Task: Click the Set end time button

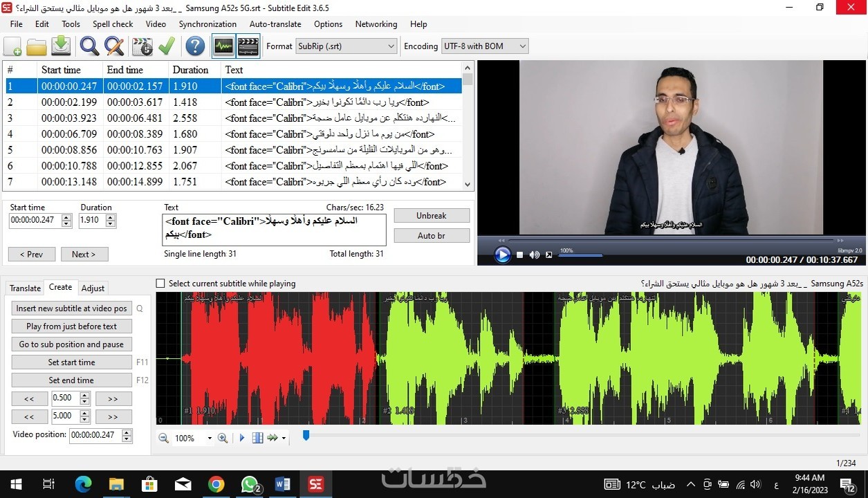Action: (x=71, y=380)
